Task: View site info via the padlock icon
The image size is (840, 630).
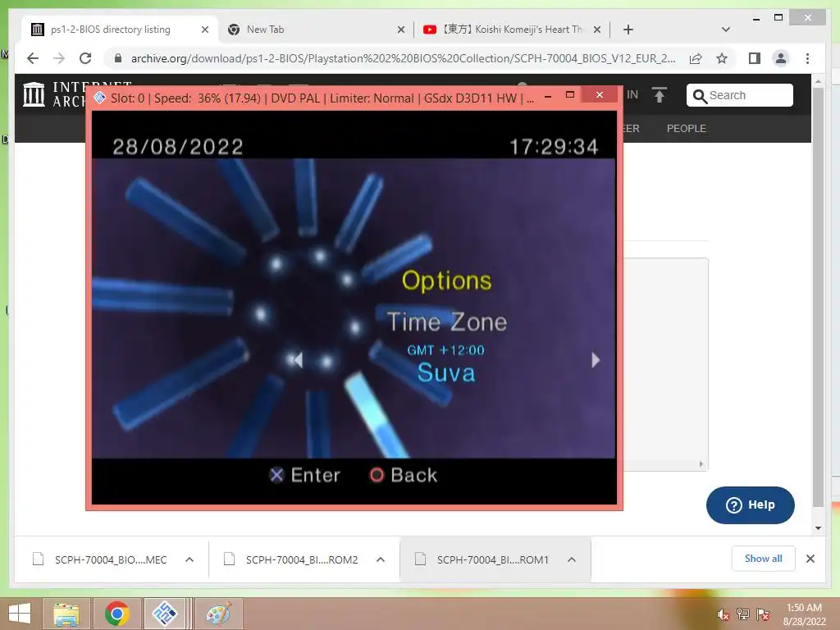Action: tap(118, 58)
